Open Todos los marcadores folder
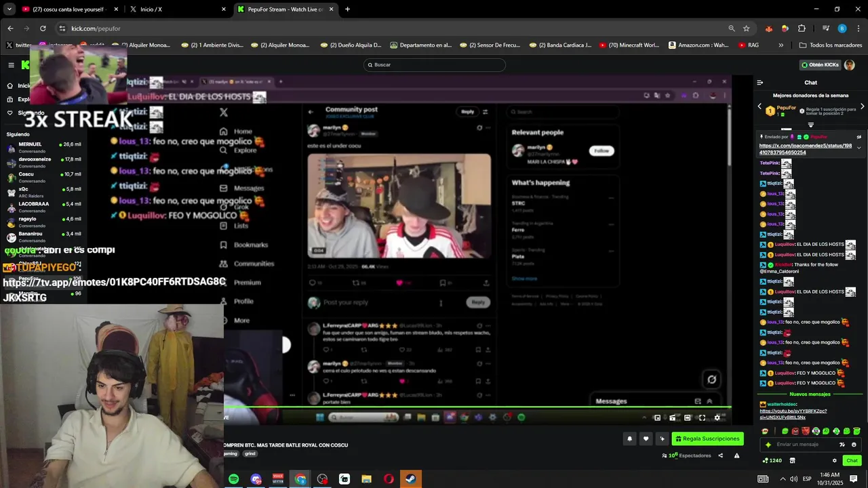The height and width of the screenshot is (488, 868). pos(831,45)
